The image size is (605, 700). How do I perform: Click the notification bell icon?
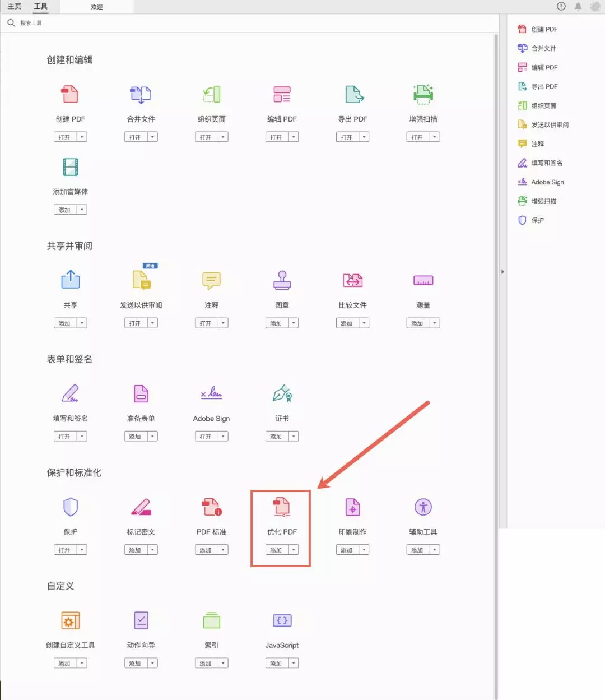coord(578,7)
